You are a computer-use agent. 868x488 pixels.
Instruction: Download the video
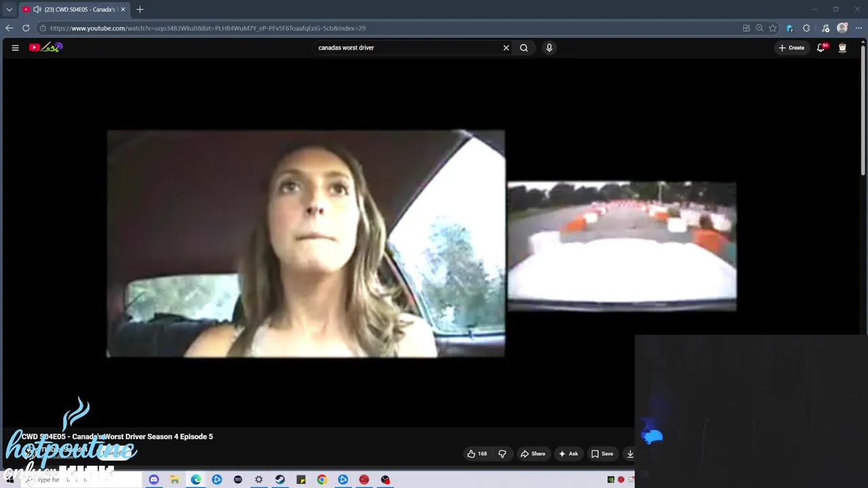coord(630,454)
